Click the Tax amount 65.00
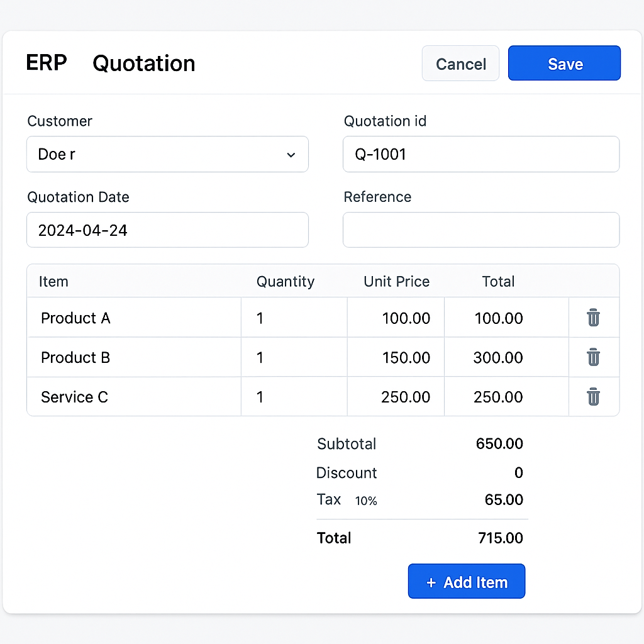Image resolution: width=644 pixels, height=644 pixels. [x=504, y=500]
